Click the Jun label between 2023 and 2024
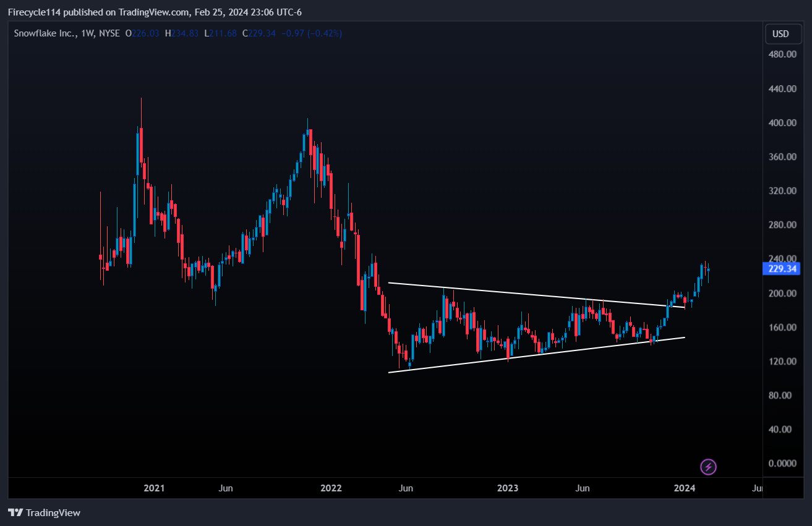 (x=582, y=488)
